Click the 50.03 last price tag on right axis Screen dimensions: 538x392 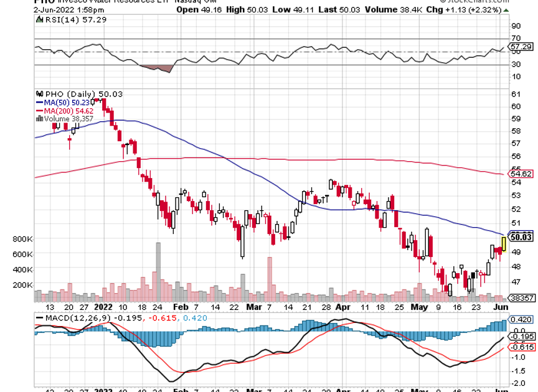tap(521, 236)
